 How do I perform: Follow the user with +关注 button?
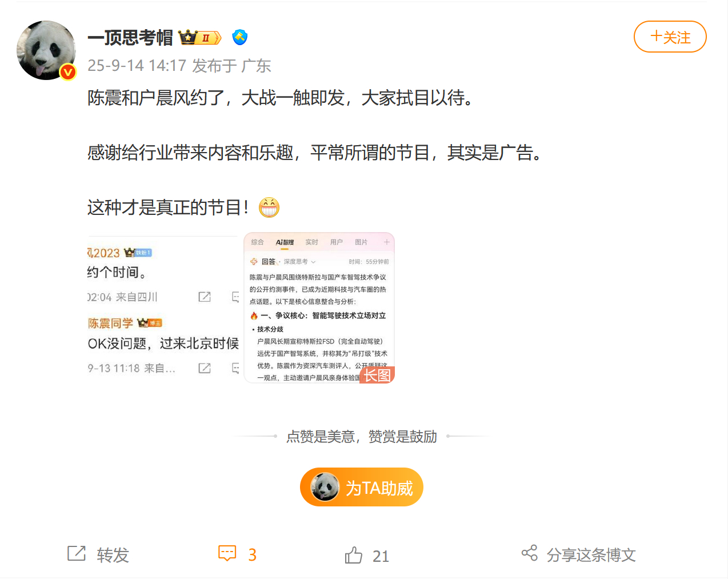point(670,37)
